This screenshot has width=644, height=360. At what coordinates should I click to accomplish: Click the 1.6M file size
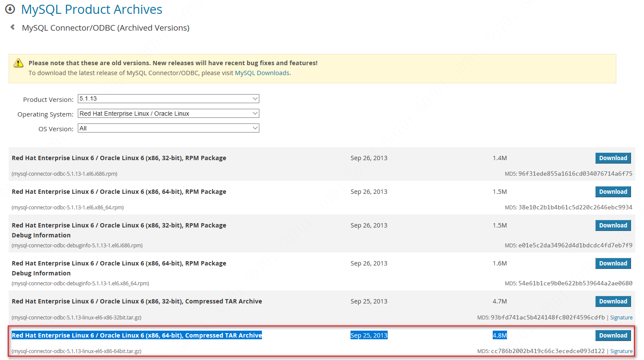pyautogui.click(x=500, y=263)
